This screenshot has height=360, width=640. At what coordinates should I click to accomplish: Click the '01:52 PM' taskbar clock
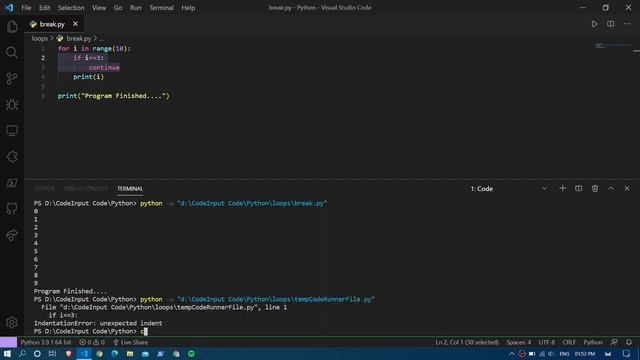pos(585,354)
